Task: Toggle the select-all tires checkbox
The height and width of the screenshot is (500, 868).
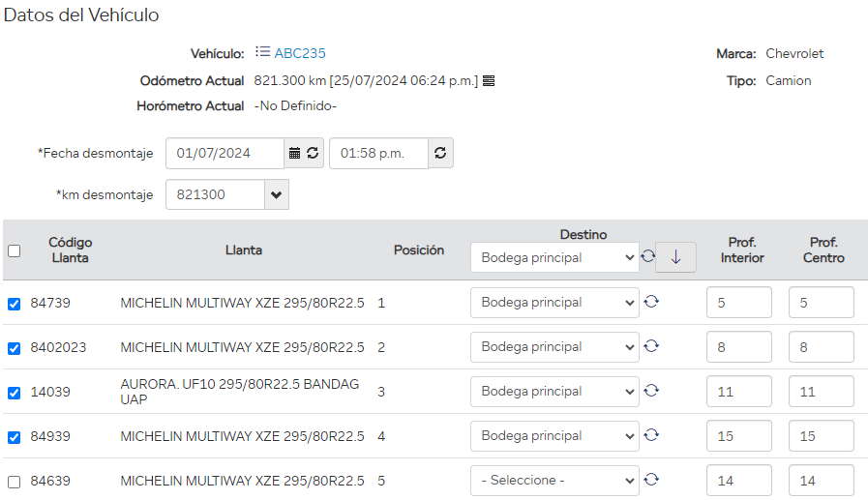Action: 14,251
